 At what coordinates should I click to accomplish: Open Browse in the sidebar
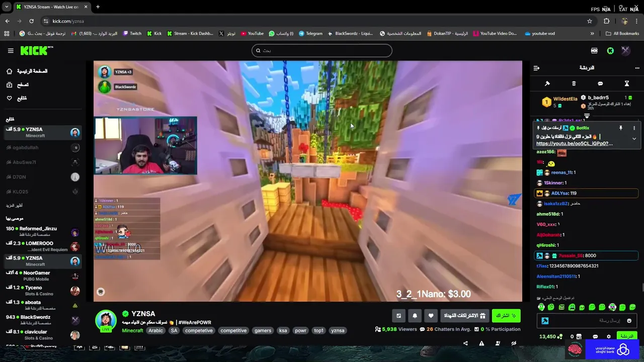click(x=18, y=85)
